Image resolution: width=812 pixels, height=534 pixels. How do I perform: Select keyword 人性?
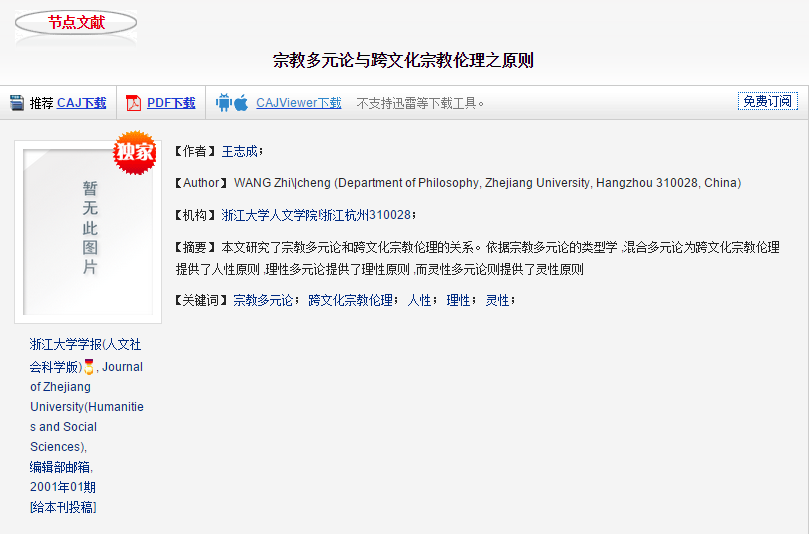[x=419, y=300]
